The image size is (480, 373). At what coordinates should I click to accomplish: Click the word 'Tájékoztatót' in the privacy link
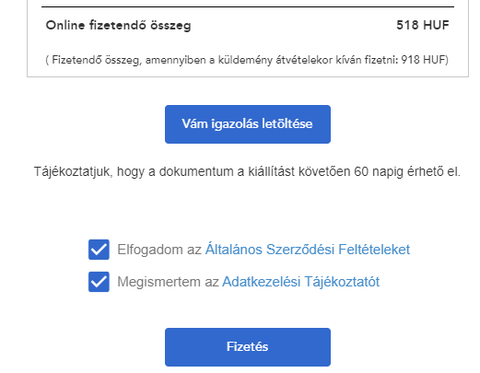tap(342, 282)
